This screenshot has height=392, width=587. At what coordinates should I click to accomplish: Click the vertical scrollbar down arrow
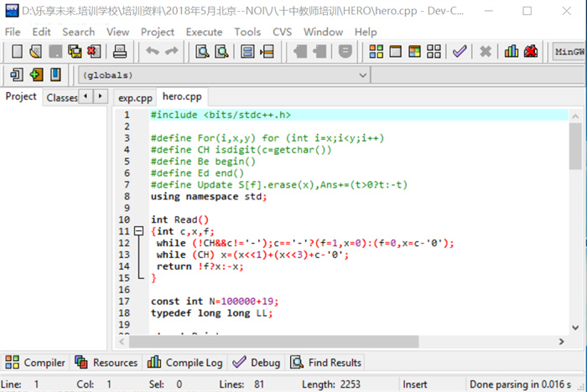pyautogui.click(x=575, y=328)
